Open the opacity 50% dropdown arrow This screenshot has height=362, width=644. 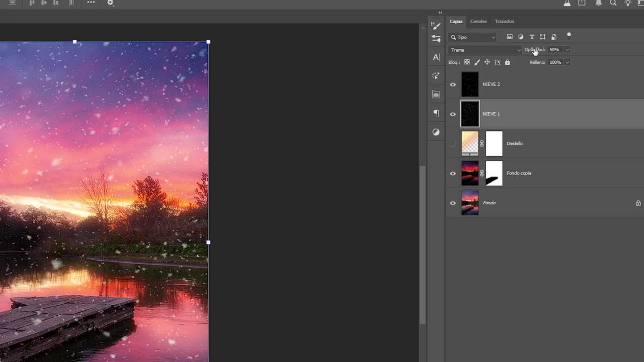[x=567, y=50]
